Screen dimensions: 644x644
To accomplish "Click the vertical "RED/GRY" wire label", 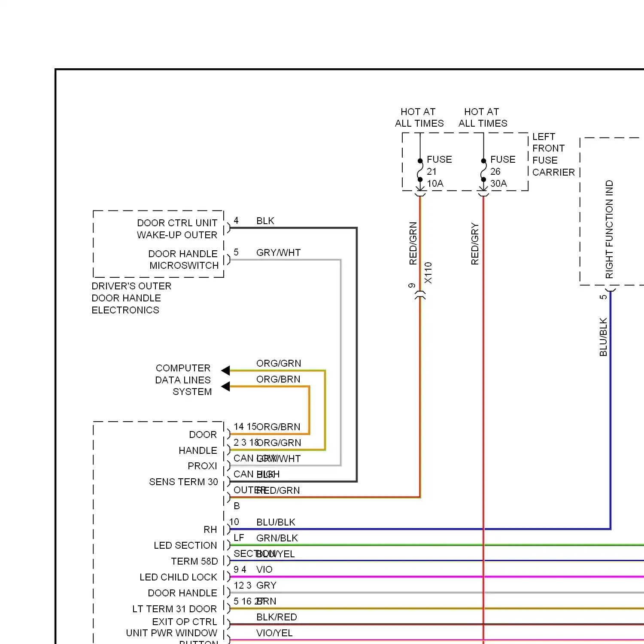I will (475, 243).
